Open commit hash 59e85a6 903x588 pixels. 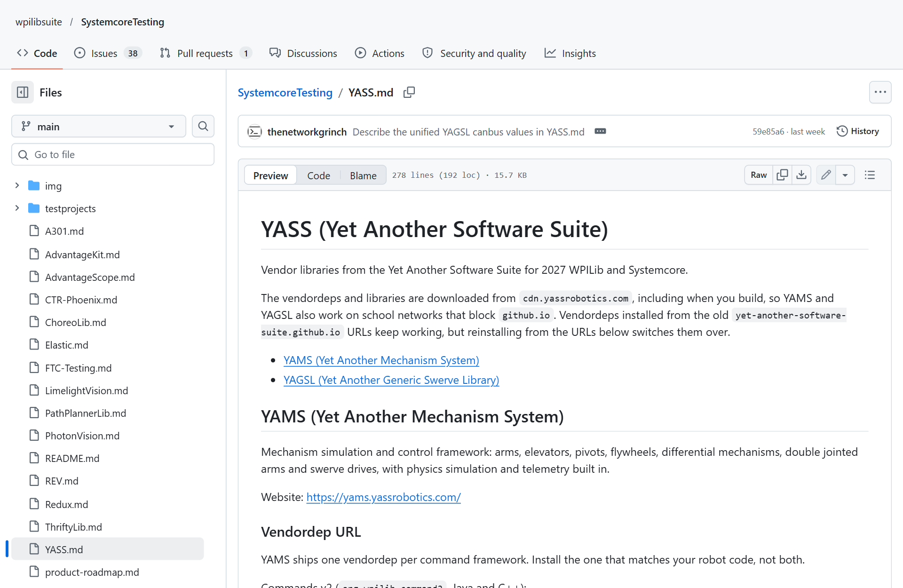click(x=768, y=131)
